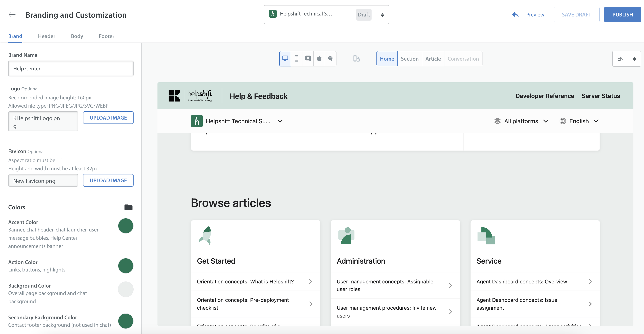Click the reply arrow icon beside Preview

click(x=515, y=15)
